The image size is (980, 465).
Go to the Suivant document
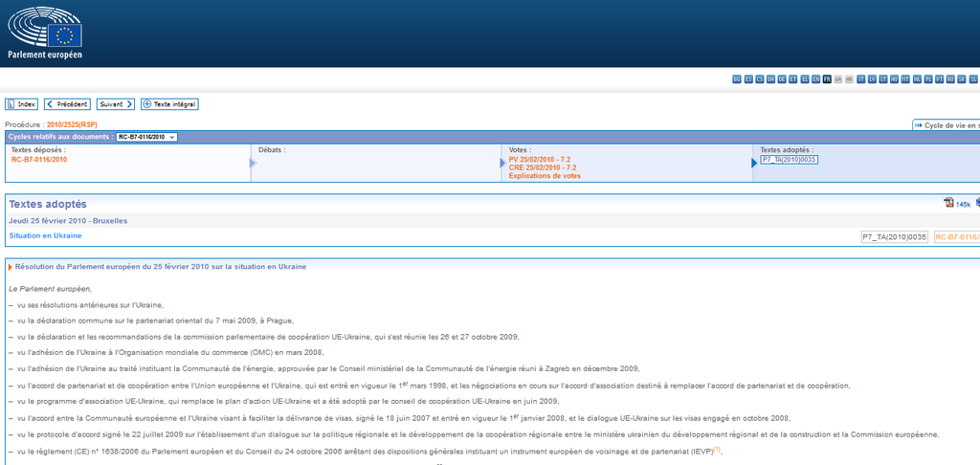(115, 104)
